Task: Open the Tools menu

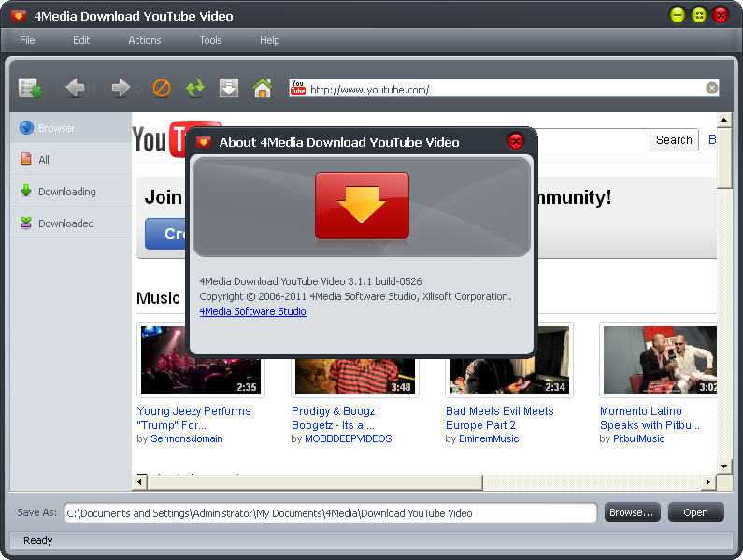Action: pyautogui.click(x=210, y=40)
